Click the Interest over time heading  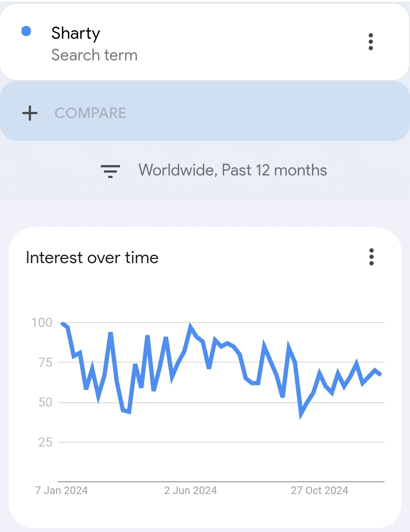(92, 258)
